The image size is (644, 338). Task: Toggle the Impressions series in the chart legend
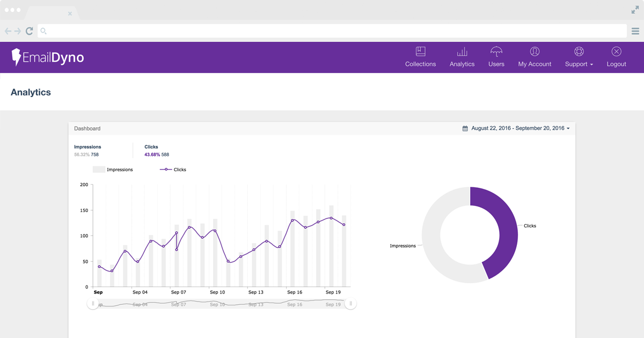pos(113,170)
